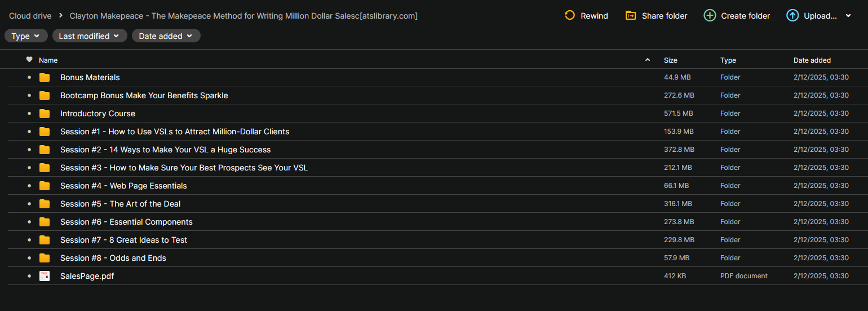The image size is (868, 311).
Task: Toggle the dot marker beside Introductory Course
Action: click(29, 113)
